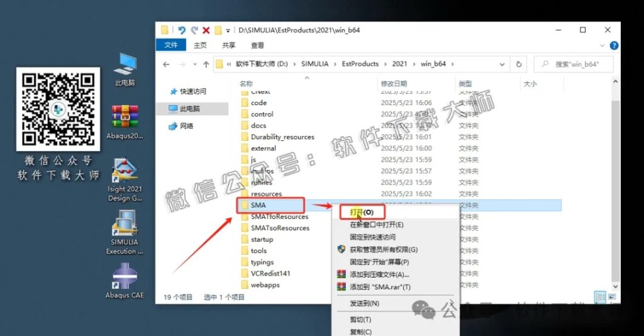Go forward with the forward arrow

pos(182,64)
